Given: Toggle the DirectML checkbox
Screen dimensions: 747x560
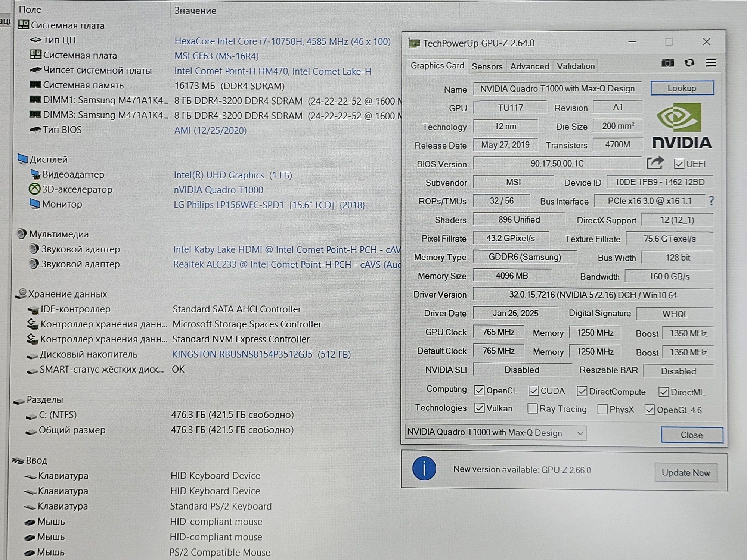Looking at the screenshot, I should coord(663,392).
